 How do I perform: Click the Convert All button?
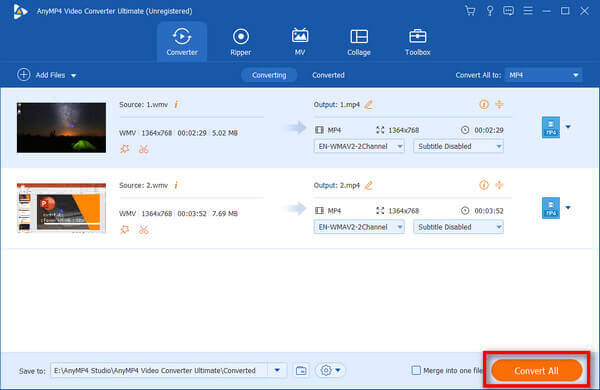click(x=536, y=370)
